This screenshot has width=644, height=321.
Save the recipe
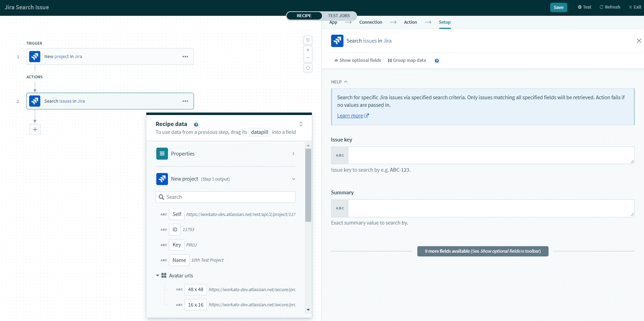point(558,7)
